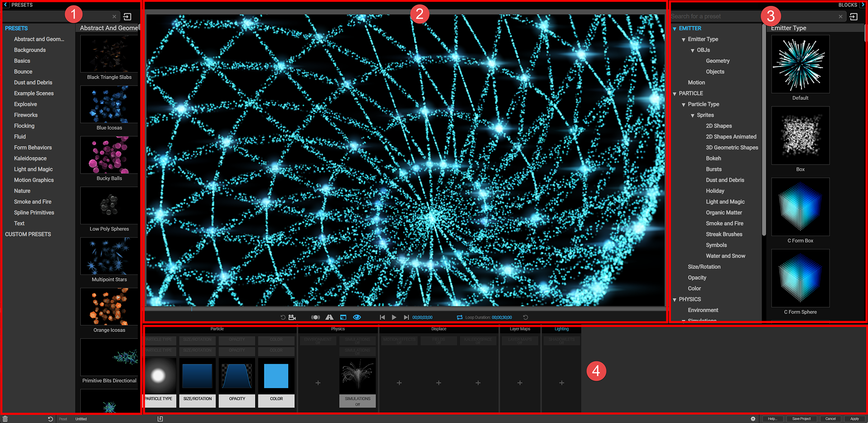Click the current time 00;00;03;00 value

(422, 318)
